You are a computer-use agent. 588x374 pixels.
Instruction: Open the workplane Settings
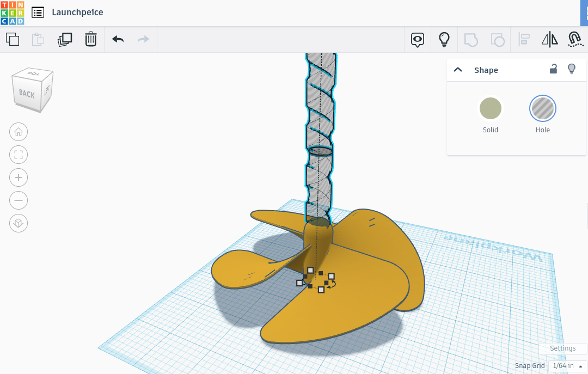coord(562,348)
